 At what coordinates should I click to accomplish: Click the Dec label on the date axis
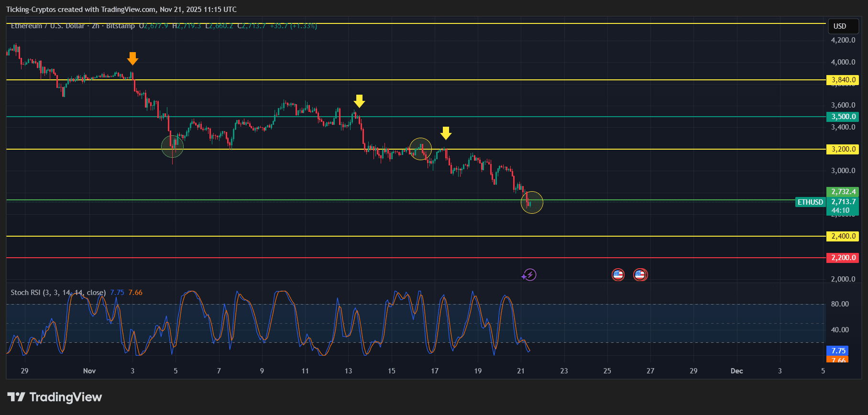(x=736, y=371)
